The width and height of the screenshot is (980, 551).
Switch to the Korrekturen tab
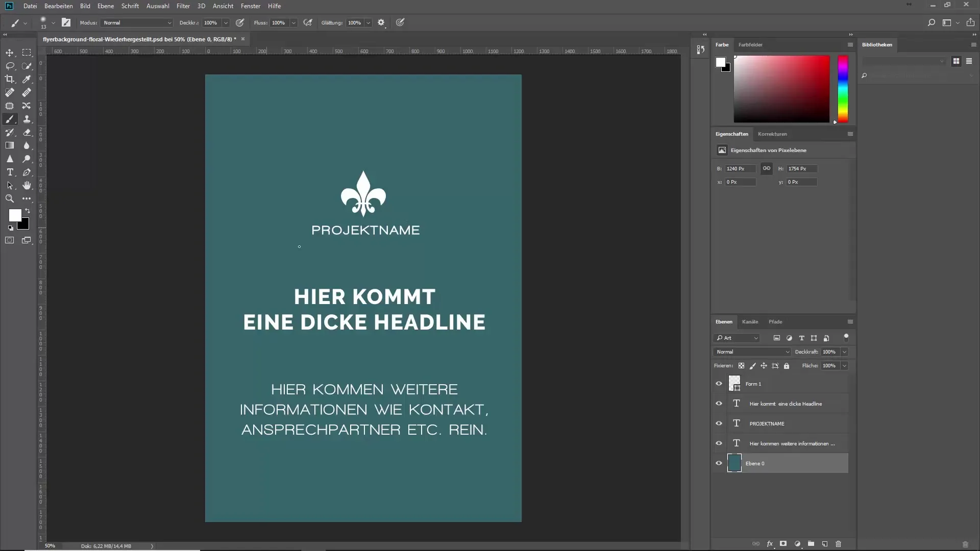pos(772,134)
